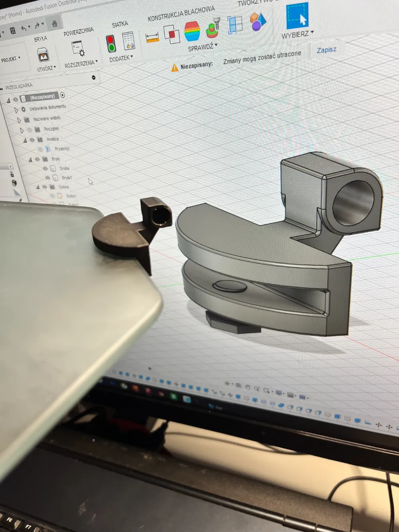The height and width of the screenshot is (532, 399).
Task: Open the PROJEKT workspace dropdown
Action: coord(10,59)
